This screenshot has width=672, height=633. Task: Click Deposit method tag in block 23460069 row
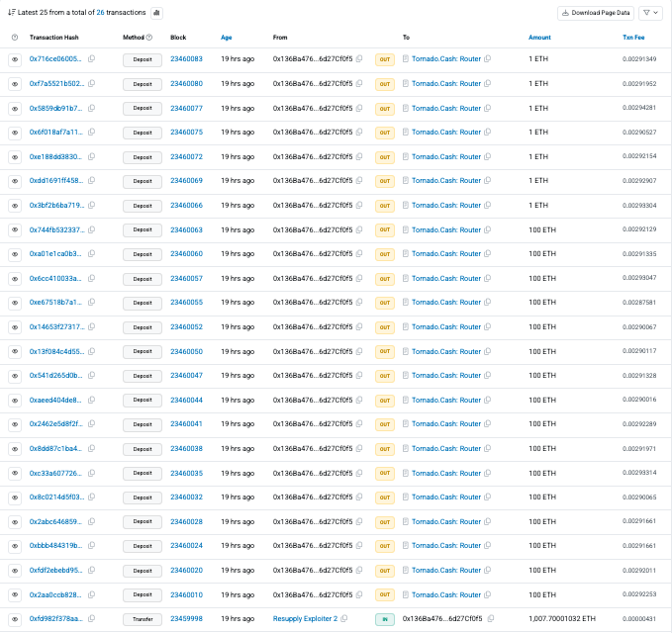[x=143, y=181]
